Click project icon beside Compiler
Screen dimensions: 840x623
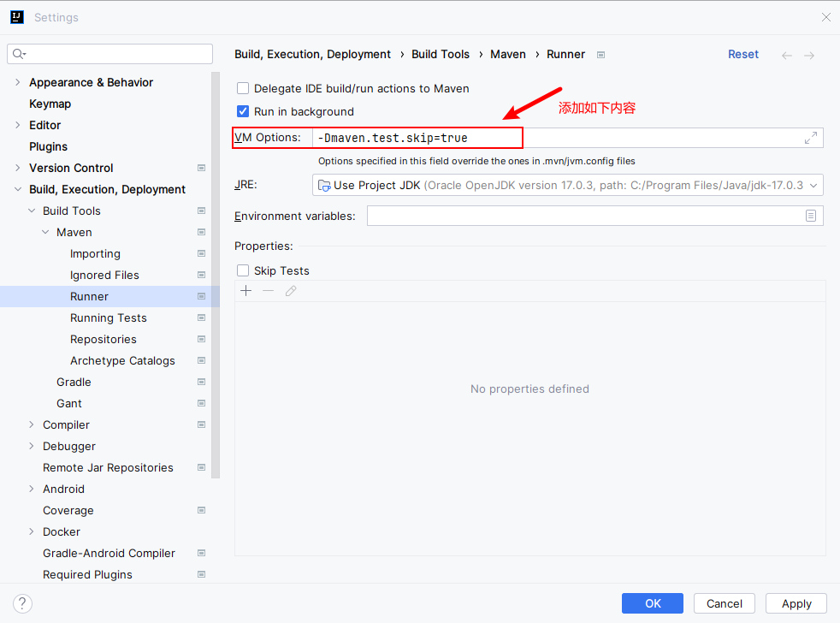click(201, 424)
